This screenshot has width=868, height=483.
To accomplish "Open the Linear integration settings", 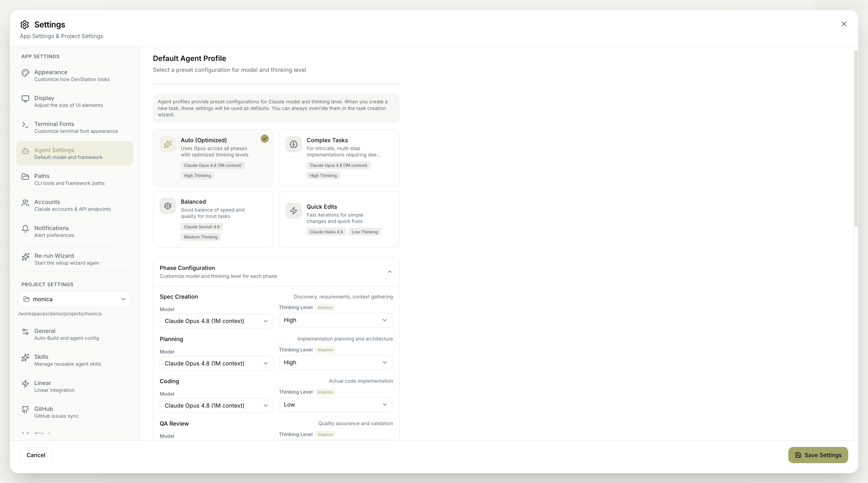I will [75, 386].
